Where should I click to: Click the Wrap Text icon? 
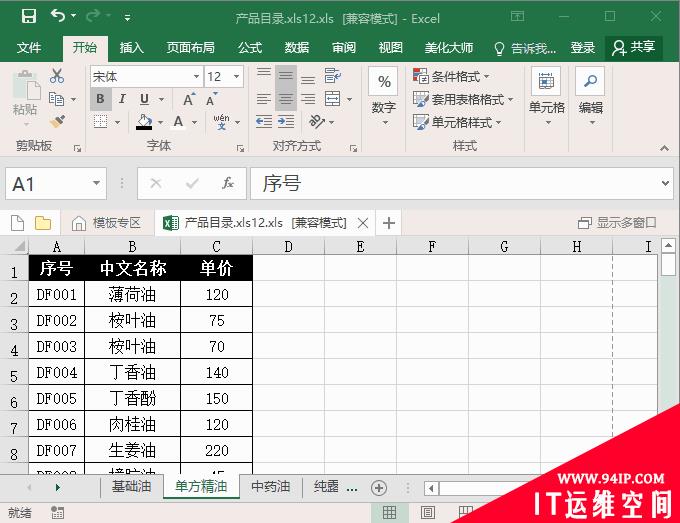(x=333, y=76)
